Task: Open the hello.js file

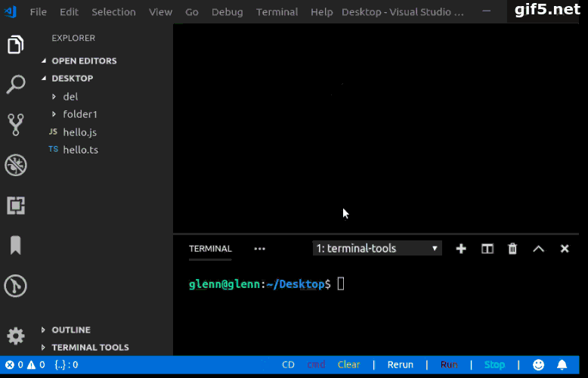Action: pyautogui.click(x=79, y=132)
